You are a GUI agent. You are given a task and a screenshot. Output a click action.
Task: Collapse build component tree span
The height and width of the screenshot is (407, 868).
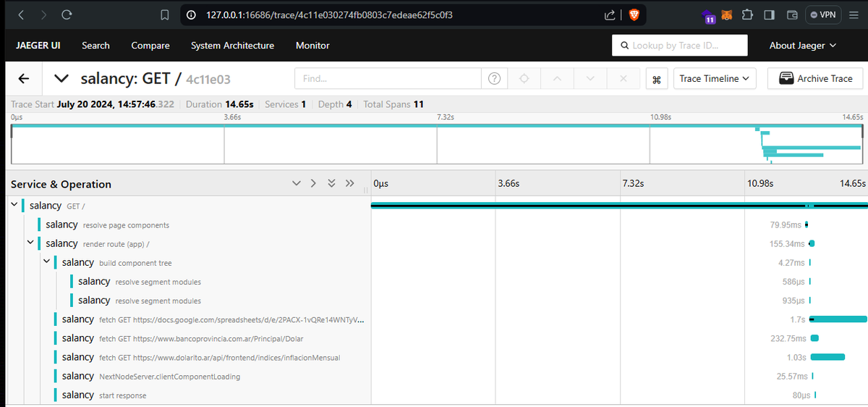point(46,262)
